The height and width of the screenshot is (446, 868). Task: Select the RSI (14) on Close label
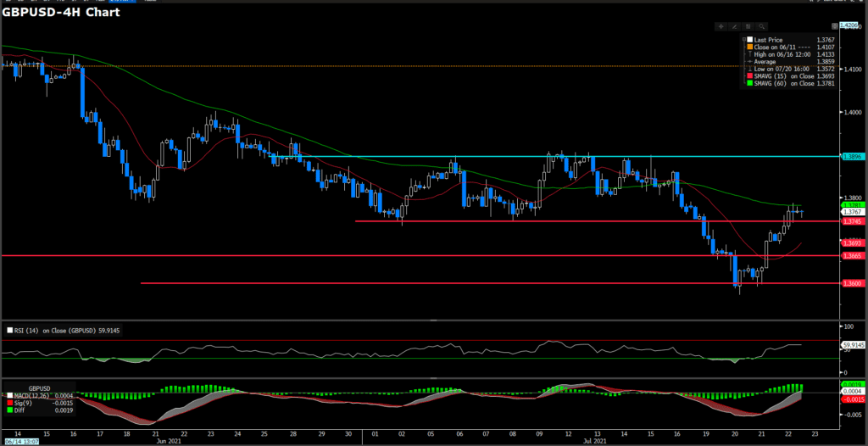(x=57, y=330)
